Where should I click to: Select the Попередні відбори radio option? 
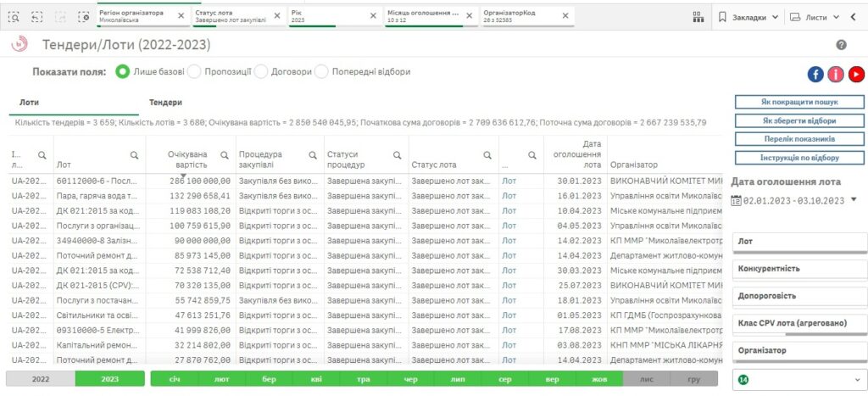(x=321, y=72)
